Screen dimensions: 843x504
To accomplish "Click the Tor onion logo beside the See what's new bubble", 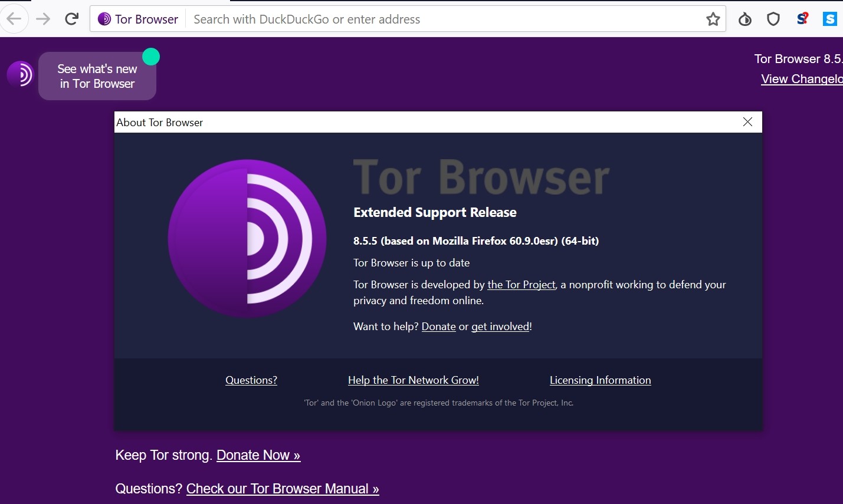I will click(20, 74).
